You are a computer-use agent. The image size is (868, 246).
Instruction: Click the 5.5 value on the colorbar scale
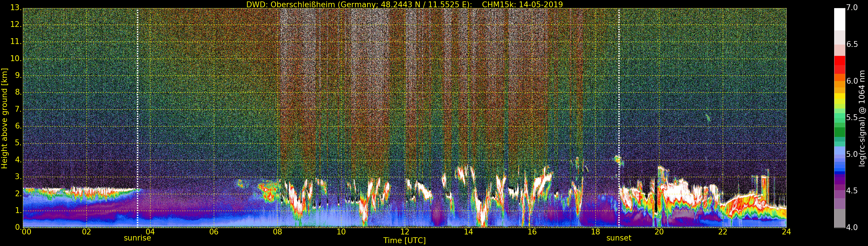tap(852, 118)
